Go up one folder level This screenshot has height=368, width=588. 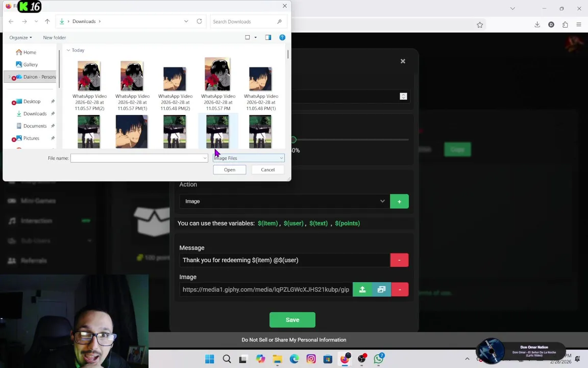click(47, 21)
